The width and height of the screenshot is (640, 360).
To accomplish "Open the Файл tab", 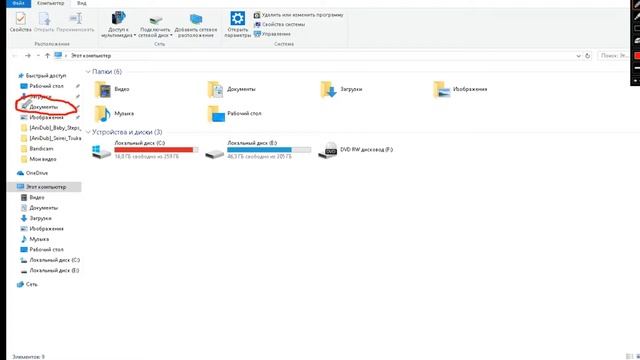I will pos(18,3).
